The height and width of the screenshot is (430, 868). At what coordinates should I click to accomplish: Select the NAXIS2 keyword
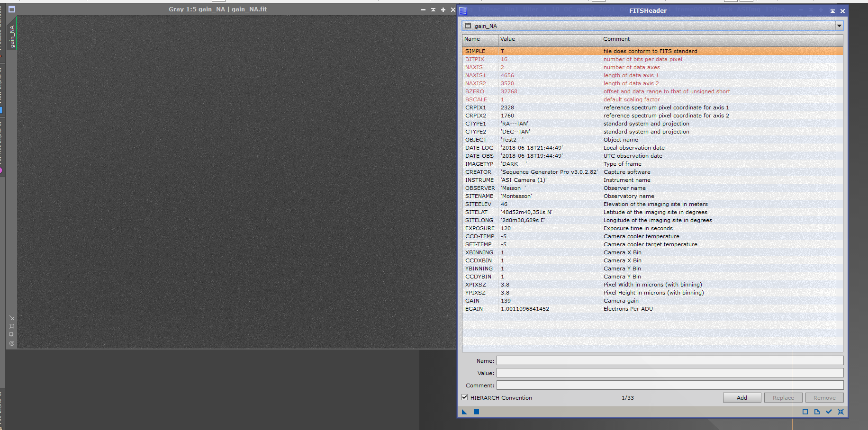(476, 83)
